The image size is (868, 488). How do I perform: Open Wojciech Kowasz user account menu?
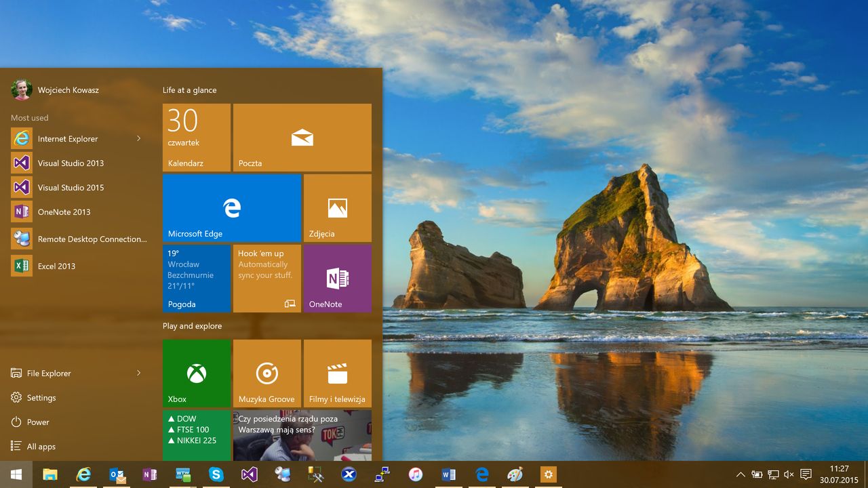click(55, 89)
